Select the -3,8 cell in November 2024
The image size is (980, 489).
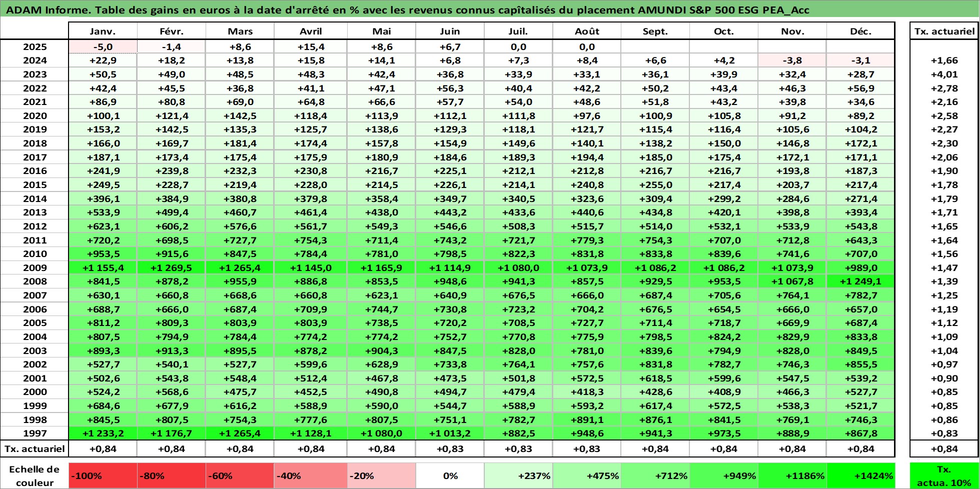(x=792, y=60)
